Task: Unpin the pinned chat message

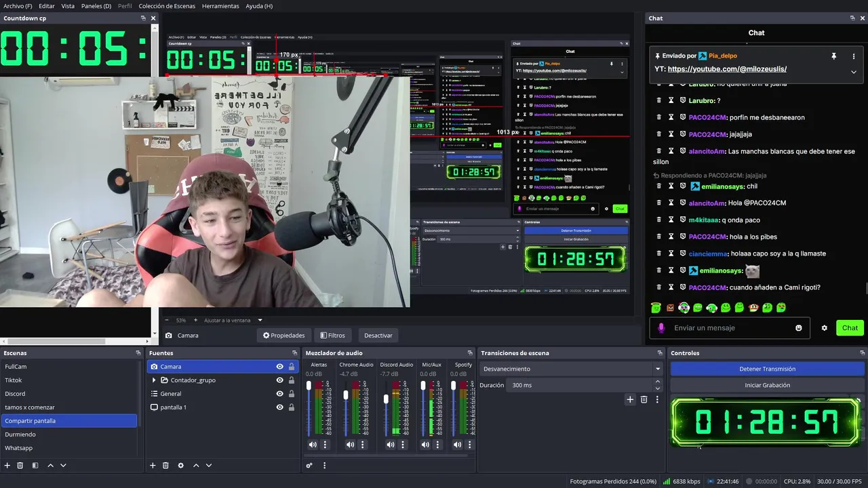Action: coord(834,56)
